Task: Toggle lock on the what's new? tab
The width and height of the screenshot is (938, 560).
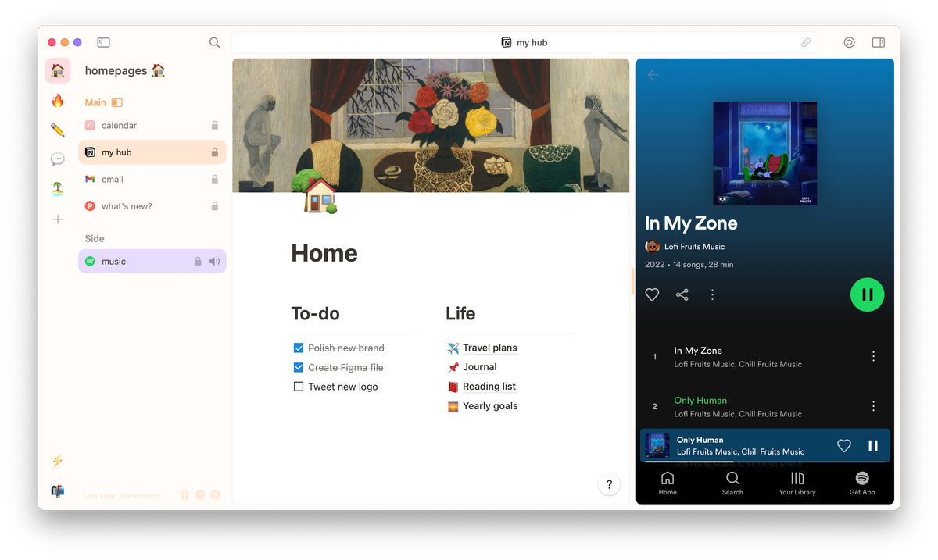Action: 215,206
